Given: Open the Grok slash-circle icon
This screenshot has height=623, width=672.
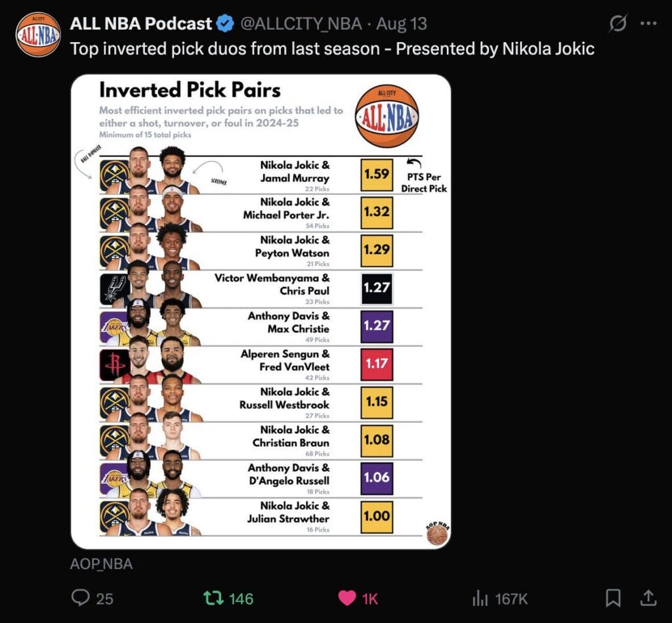Looking at the screenshot, I should (618, 23).
